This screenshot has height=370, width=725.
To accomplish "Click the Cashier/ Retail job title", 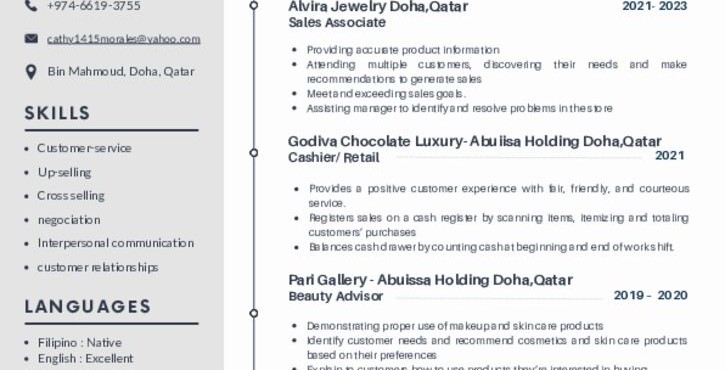I will point(334,158).
